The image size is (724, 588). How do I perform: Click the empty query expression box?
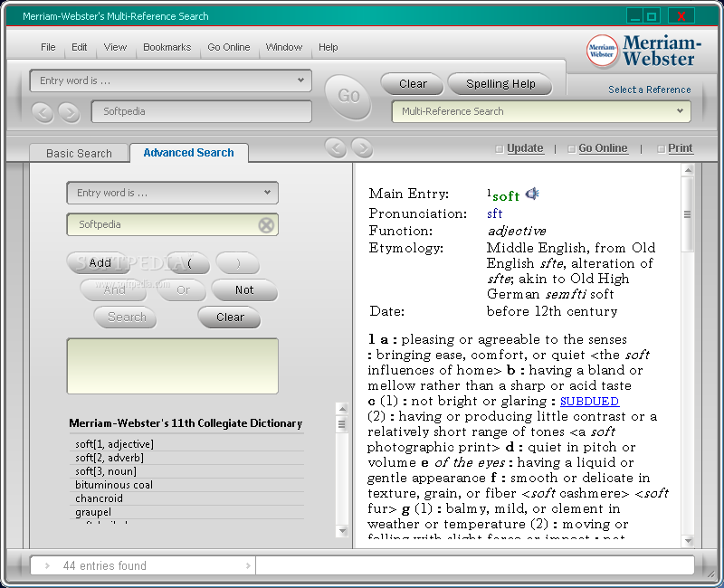coord(173,366)
